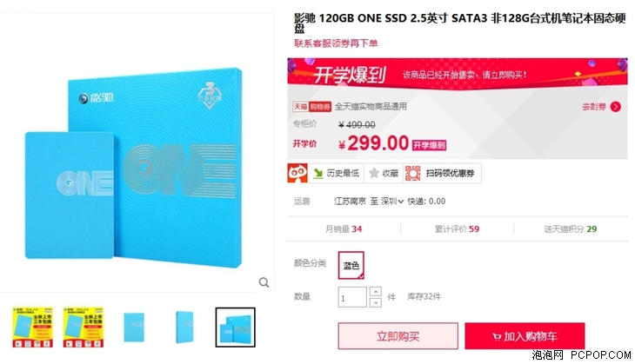Click the quantity input field
This screenshot has width=635, height=364.
(352, 297)
